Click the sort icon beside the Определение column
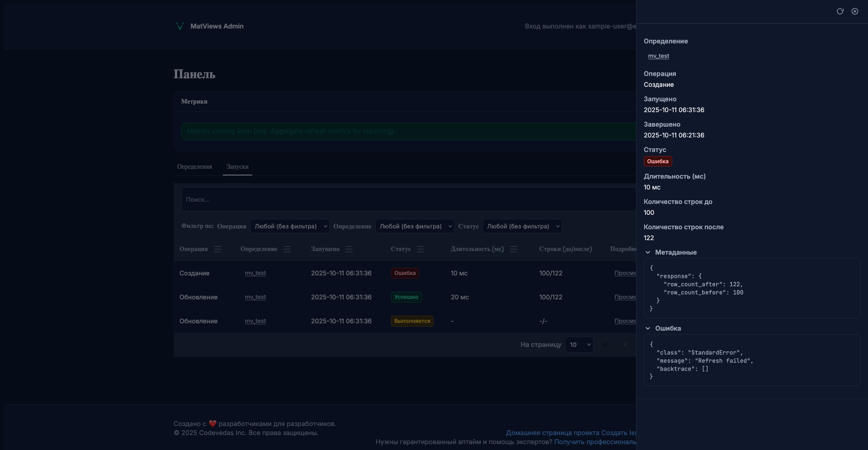868x450 pixels. tap(287, 249)
